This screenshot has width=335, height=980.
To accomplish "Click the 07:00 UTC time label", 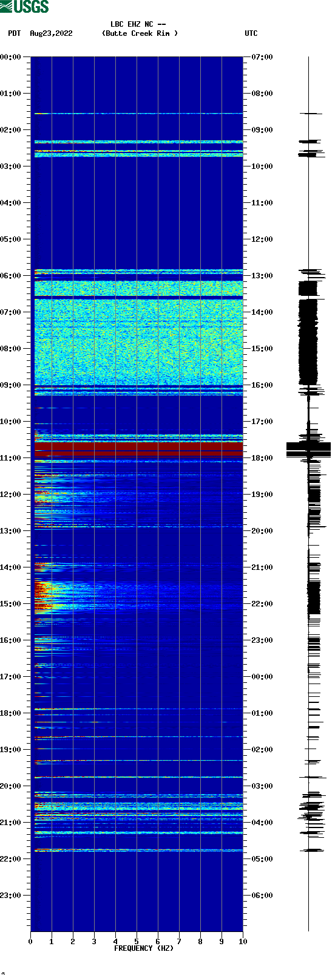I will tap(262, 57).
